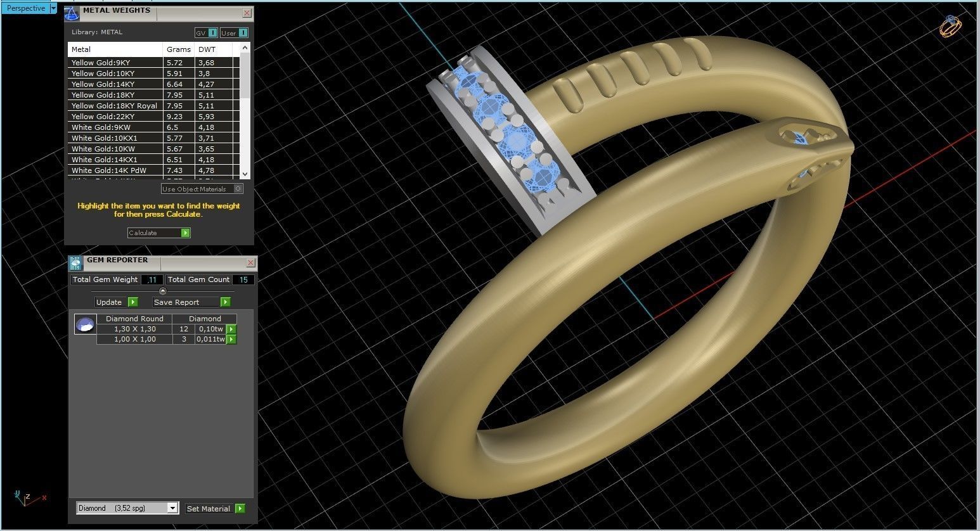Click the round diamond gem thumbnail
This screenshot has height=531, width=980.
pos(86,324)
